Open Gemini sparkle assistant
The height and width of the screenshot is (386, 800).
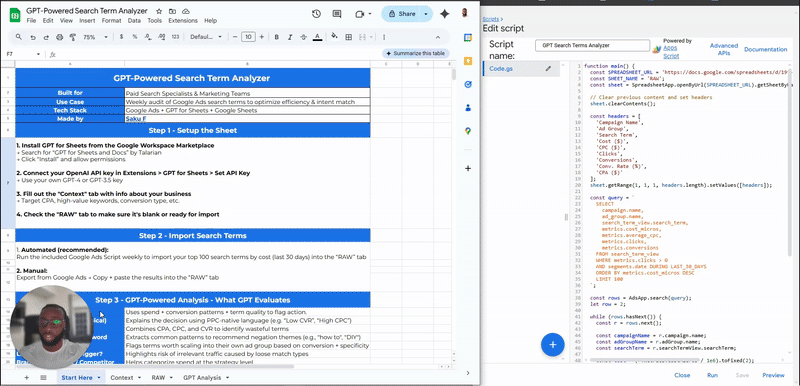tap(444, 14)
